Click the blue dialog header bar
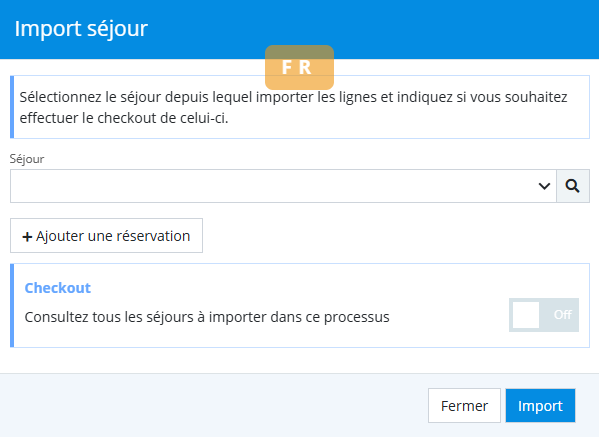 pyautogui.click(x=300, y=29)
